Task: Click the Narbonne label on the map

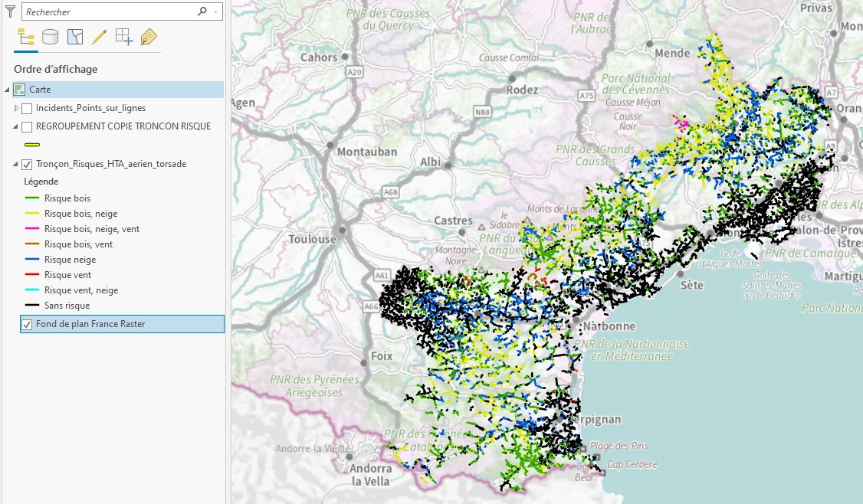Action: pyautogui.click(x=609, y=326)
